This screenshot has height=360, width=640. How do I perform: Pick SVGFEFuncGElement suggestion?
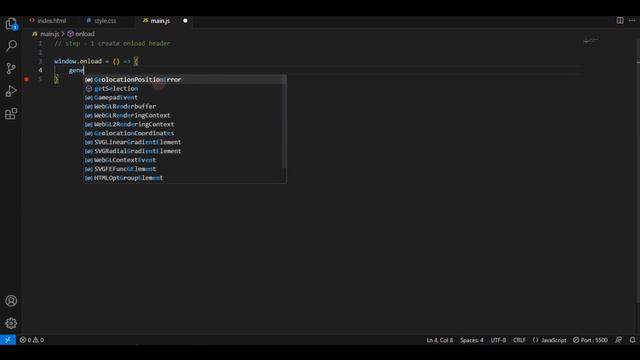185,169
